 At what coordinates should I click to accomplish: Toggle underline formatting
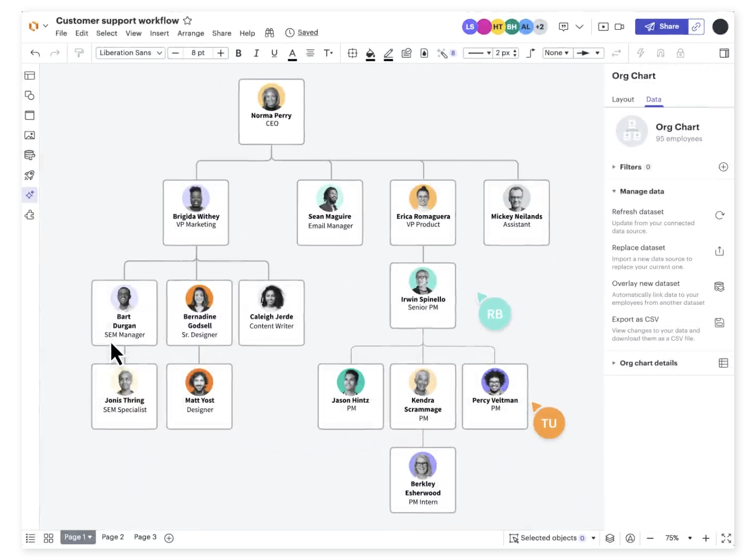click(274, 53)
